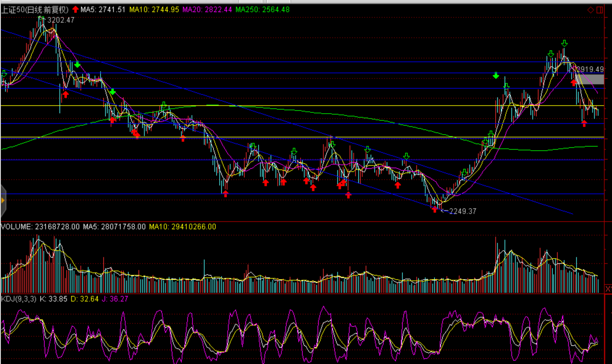Image resolution: width=612 pixels, height=364 pixels.
Task: Select the magenta MA20: 2822.44 label
Action: click(x=207, y=9)
